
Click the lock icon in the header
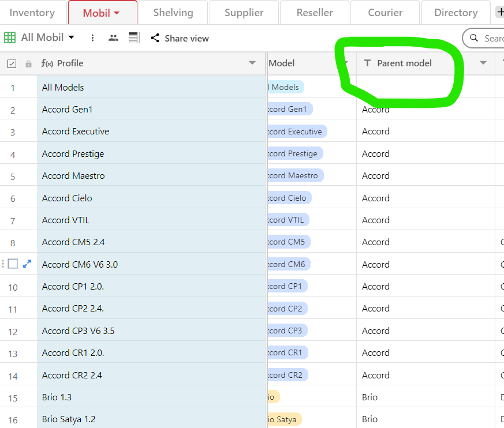point(29,64)
